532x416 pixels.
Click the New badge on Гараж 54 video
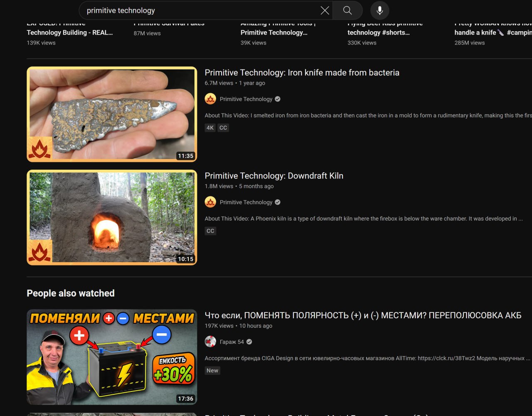coord(212,370)
